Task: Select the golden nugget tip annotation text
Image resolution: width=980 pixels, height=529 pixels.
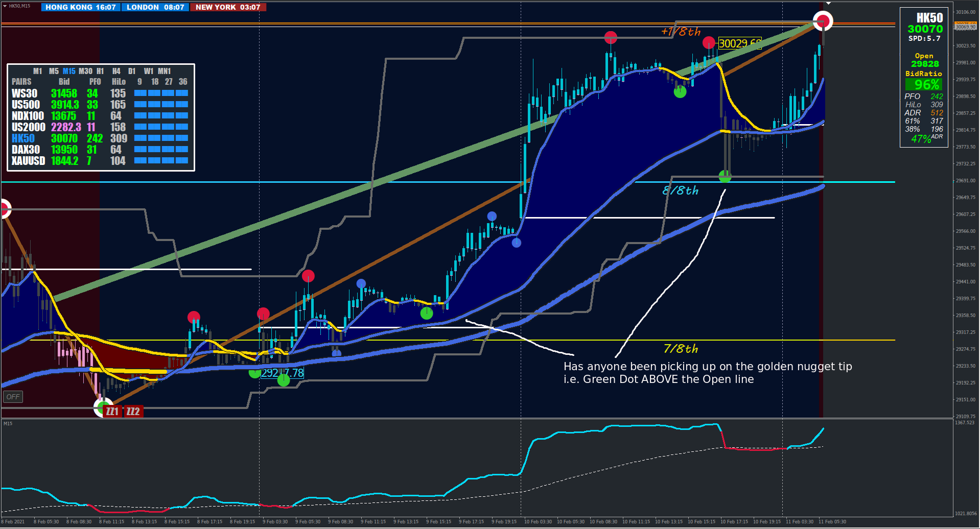Action: (x=708, y=373)
